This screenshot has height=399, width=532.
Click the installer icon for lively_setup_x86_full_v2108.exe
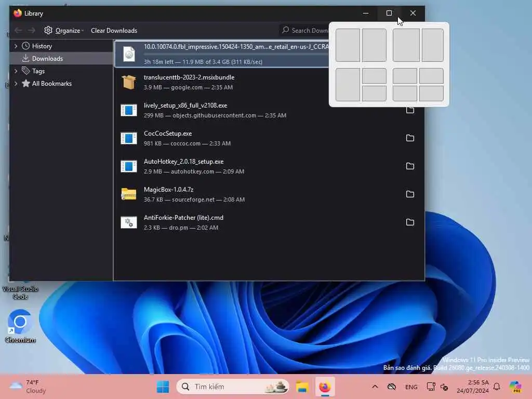pos(129,110)
